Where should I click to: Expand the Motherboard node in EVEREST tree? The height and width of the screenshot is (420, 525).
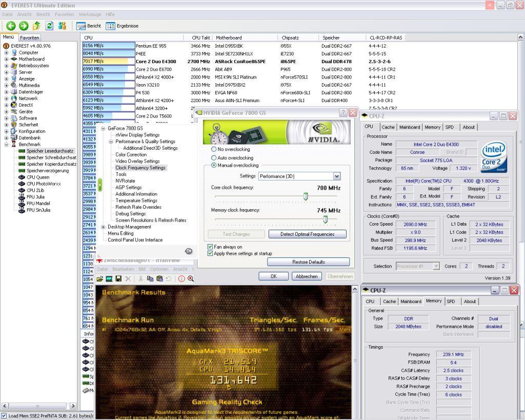point(6,59)
